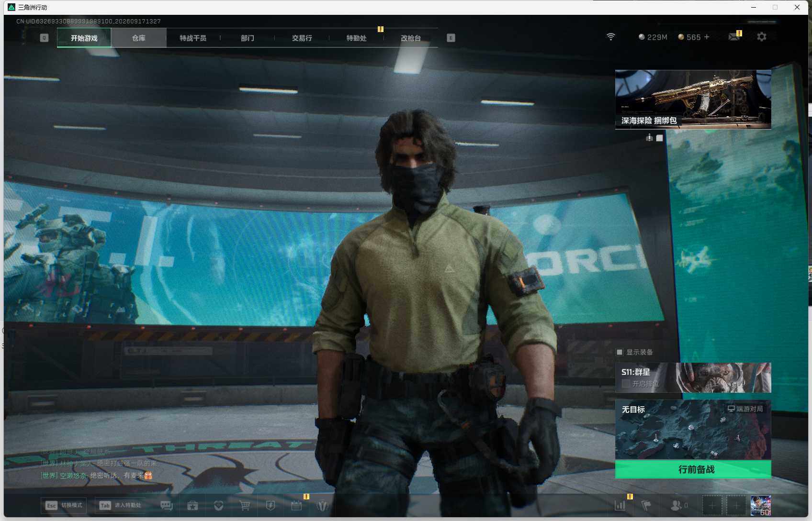Open the 深海探险 捆绑包 promo banner
812x521 pixels.
point(693,100)
